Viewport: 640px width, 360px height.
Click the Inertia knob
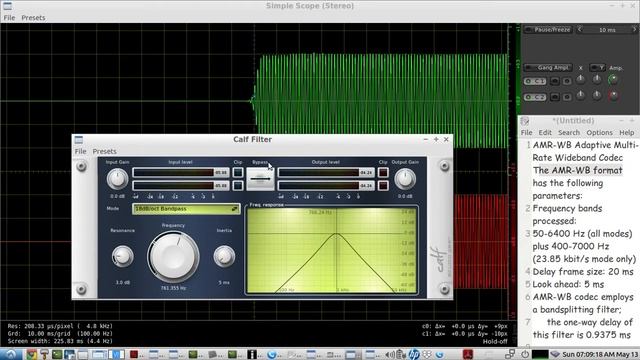coord(224,256)
